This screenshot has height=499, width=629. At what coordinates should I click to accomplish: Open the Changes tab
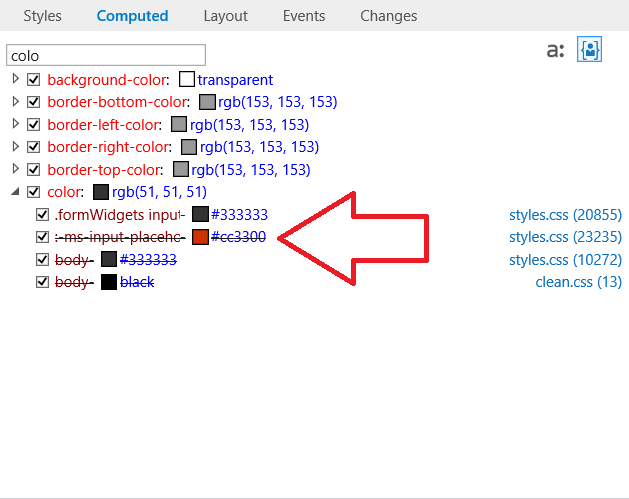tap(388, 16)
